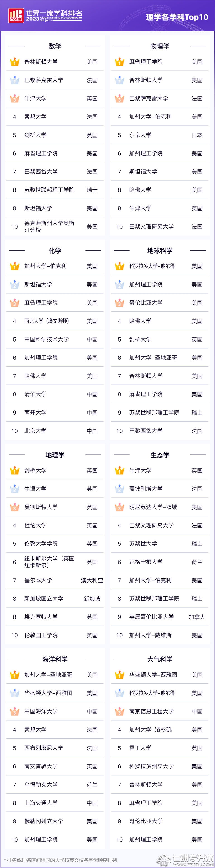The image size is (215, 868).
Task: Click the 世界一流学科排名 2023 header text
Action: tap(54, 16)
